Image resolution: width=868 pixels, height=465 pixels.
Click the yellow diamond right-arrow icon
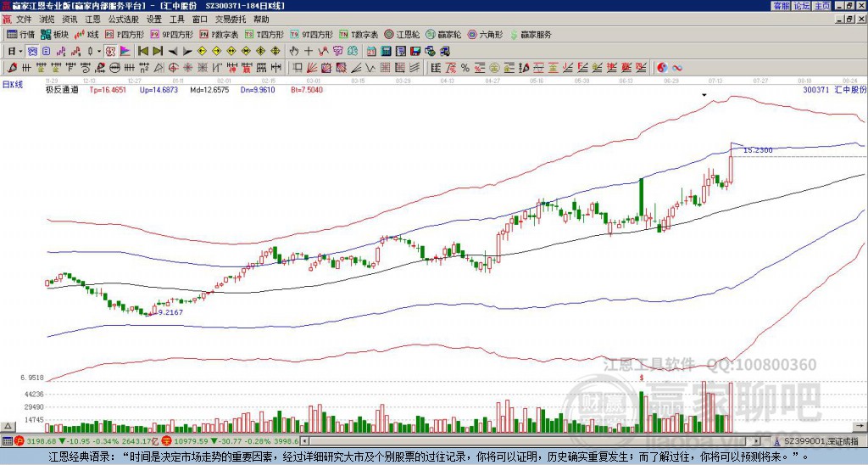tap(216, 51)
